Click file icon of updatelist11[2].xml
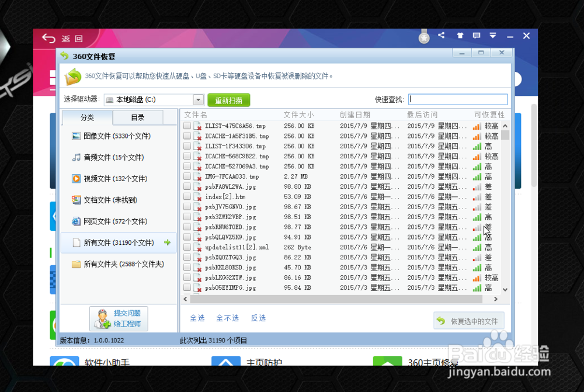The height and width of the screenshot is (392, 584). (x=198, y=248)
